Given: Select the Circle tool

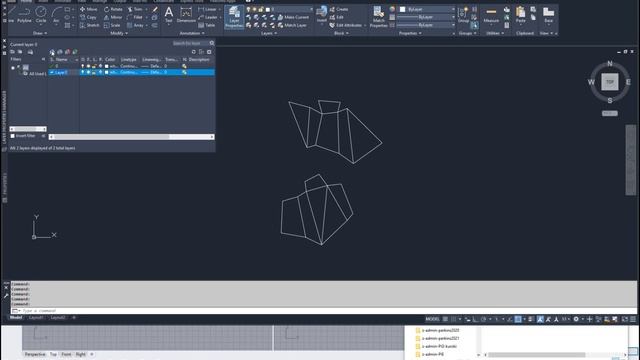Looking at the screenshot, I should [x=41, y=15].
